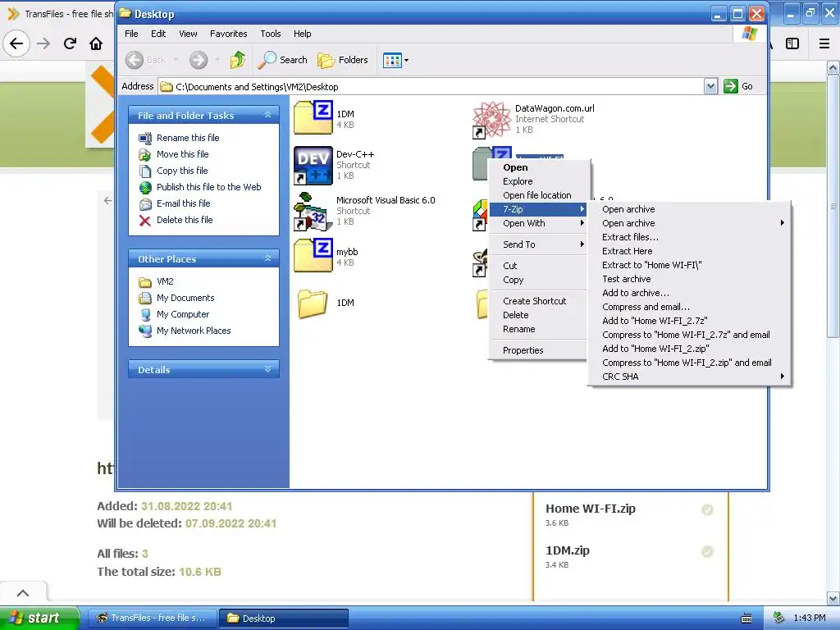Open the Help menu
Viewport: 840px width, 630px height.
pyautogui.click(x=302, y=34)
